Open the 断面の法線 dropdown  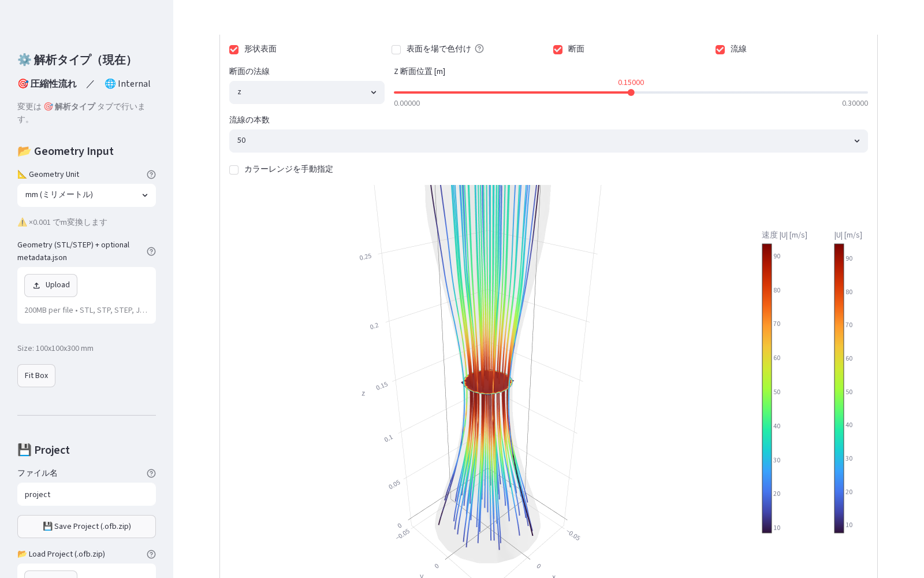(x=307, y=92)
